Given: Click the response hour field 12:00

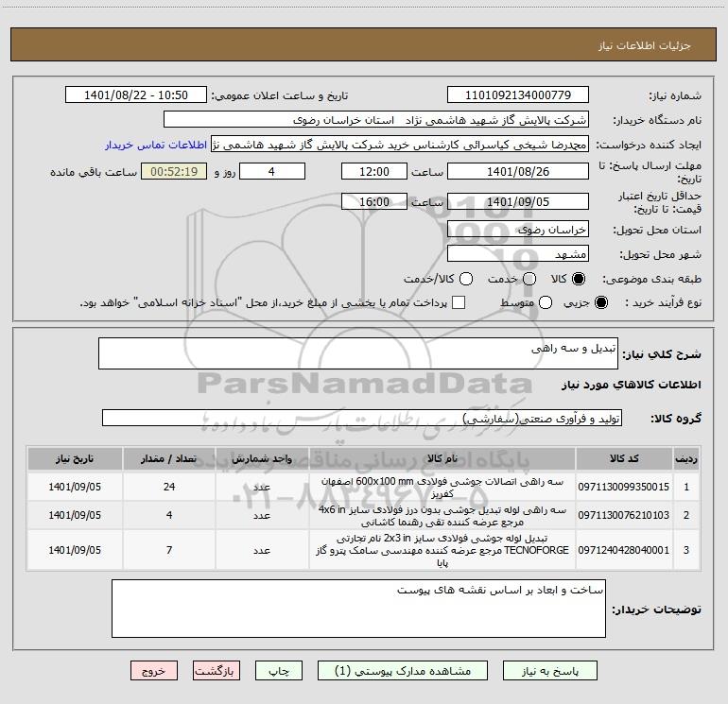Looking at the screenshot, I should click(x=374, y=171).
